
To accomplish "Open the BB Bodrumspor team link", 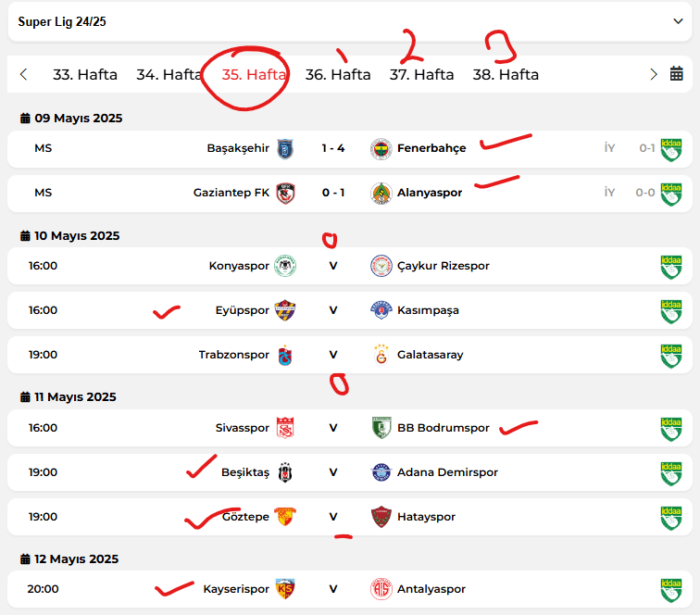I will pos(443,428).
